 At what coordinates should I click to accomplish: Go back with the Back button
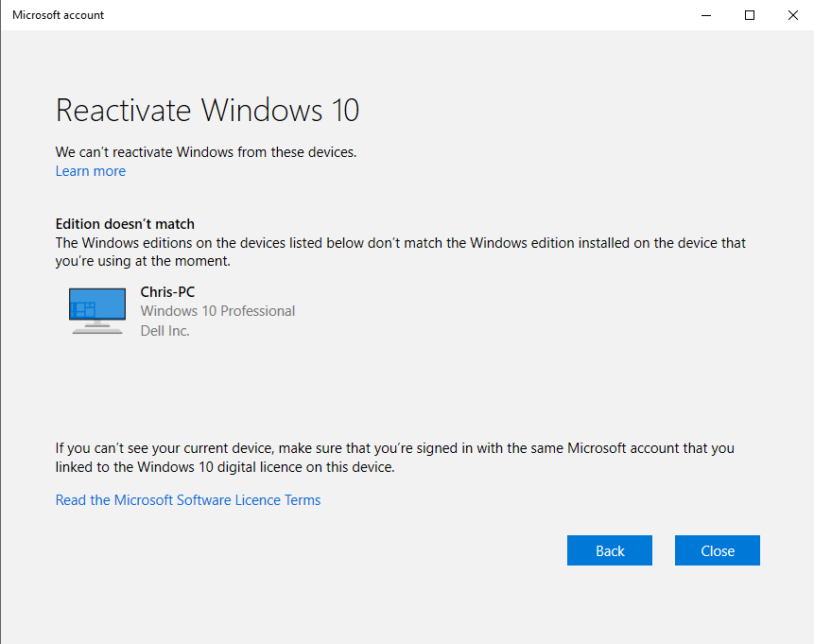pos(610,550)
